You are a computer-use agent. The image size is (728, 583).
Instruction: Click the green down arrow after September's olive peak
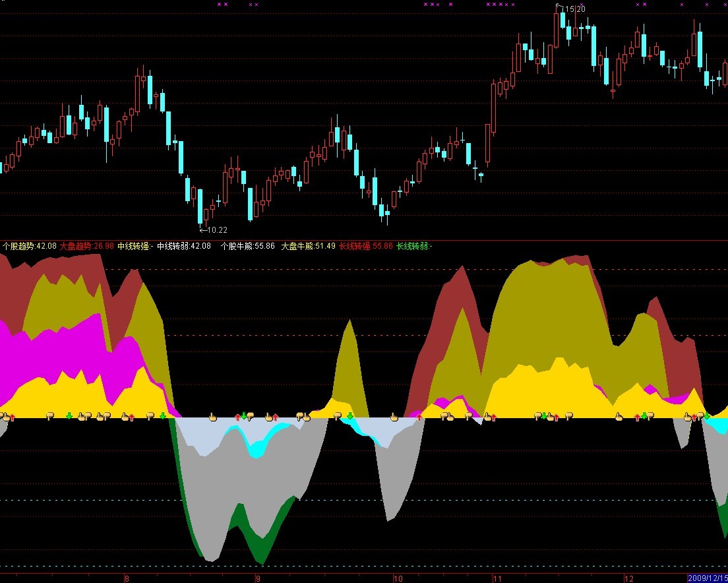[350, 415]
